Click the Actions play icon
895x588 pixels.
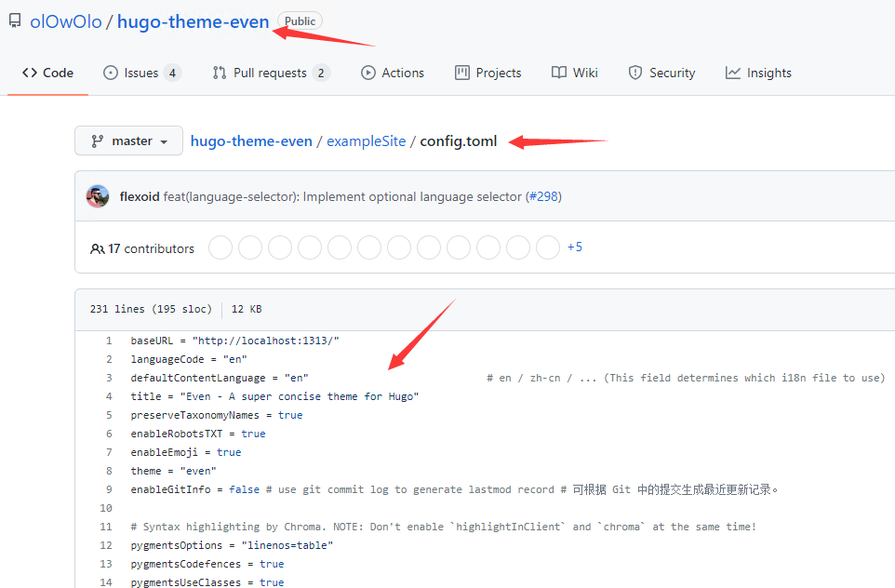[368, 73]
